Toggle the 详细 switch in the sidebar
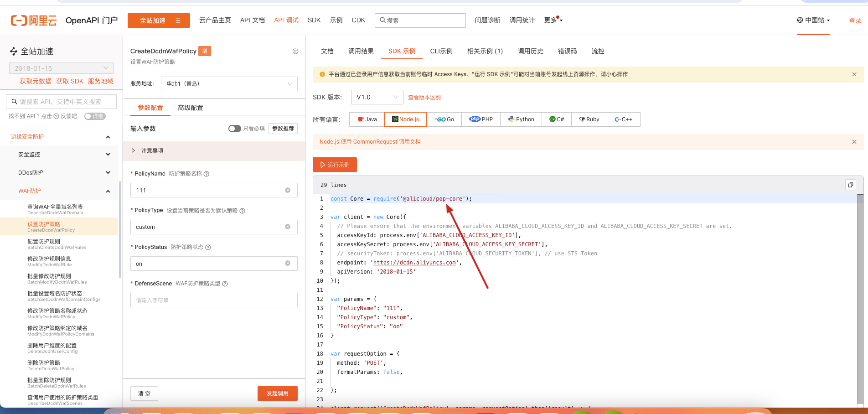This screenshot has height=414, width=868. click(95, 116)
